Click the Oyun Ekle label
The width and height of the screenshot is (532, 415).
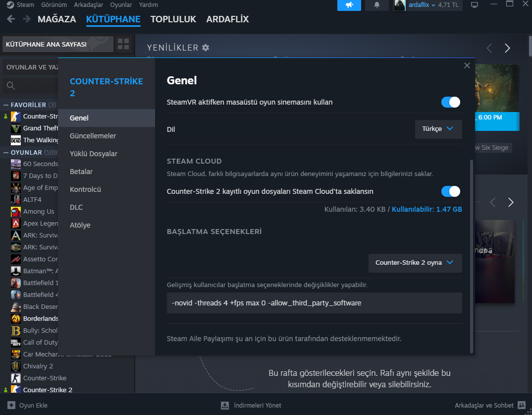point(33,405)
